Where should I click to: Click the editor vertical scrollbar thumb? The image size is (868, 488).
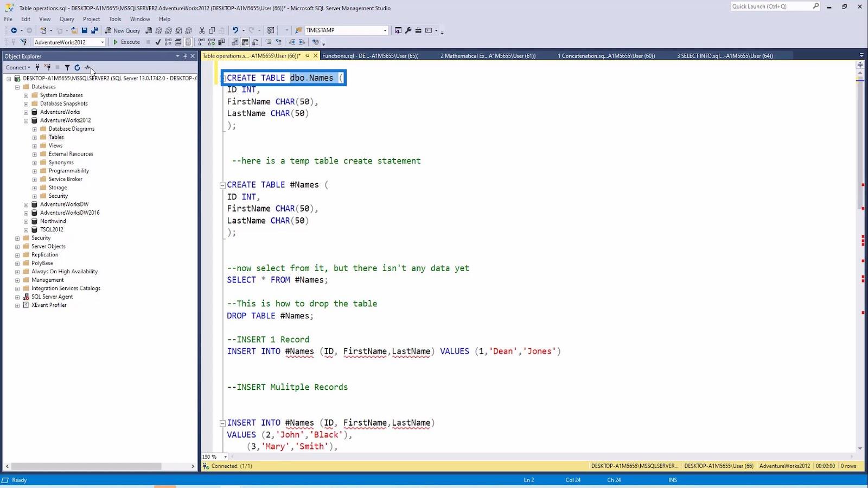click(x=860, y=144)
